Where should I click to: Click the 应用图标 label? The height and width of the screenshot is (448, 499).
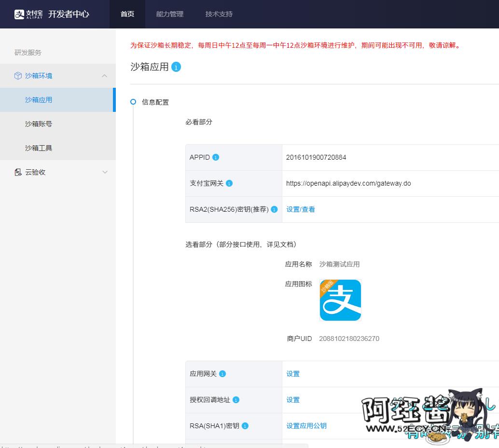coord(299,284)
